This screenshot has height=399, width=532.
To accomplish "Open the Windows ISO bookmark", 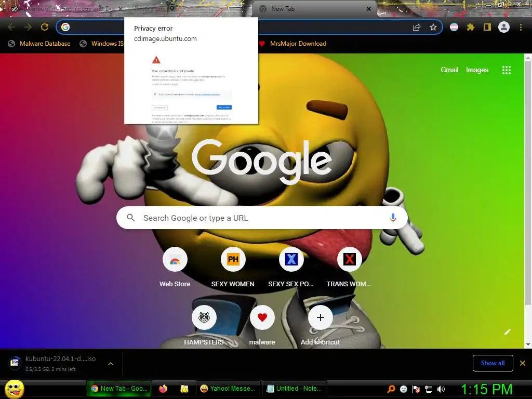I will (102, 44).
